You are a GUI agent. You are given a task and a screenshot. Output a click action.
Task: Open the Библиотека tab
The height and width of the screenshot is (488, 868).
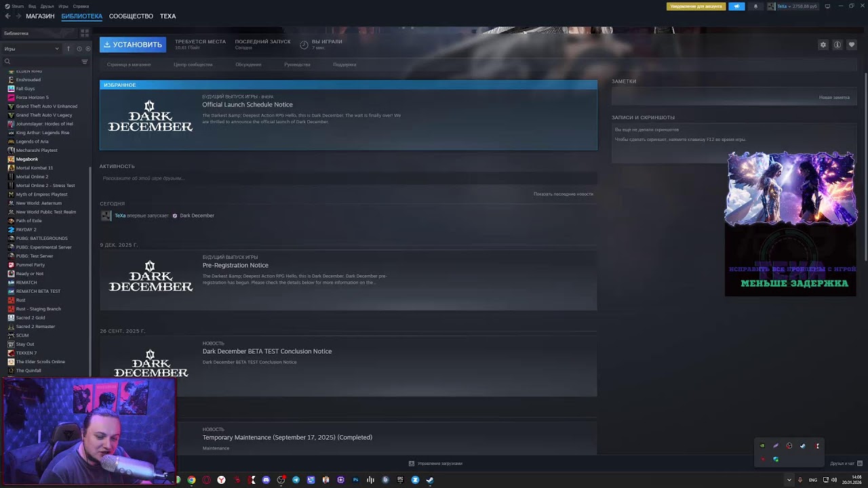[81, 16]
